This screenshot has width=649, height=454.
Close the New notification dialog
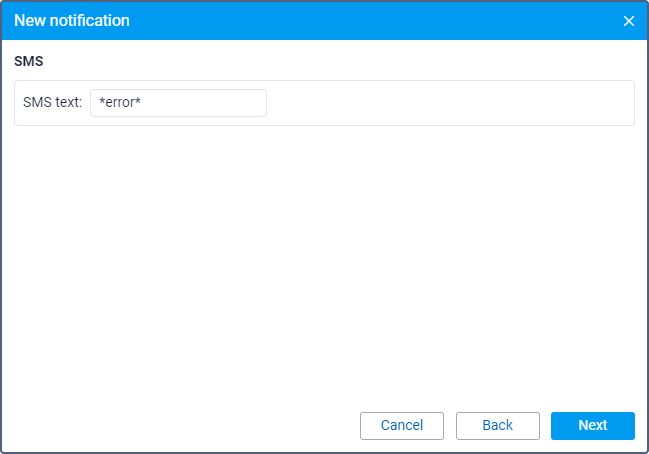tap(629, 21)
